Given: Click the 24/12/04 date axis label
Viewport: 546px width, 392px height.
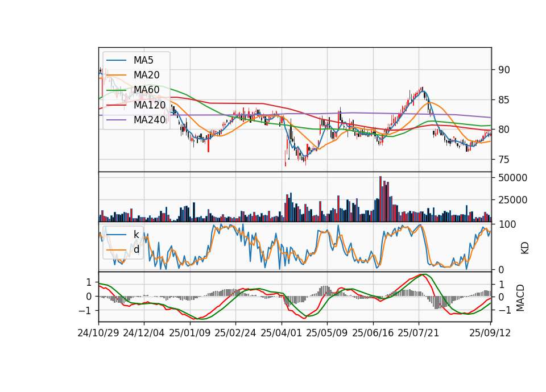Looking at the screenshot, I should (144, 333).
